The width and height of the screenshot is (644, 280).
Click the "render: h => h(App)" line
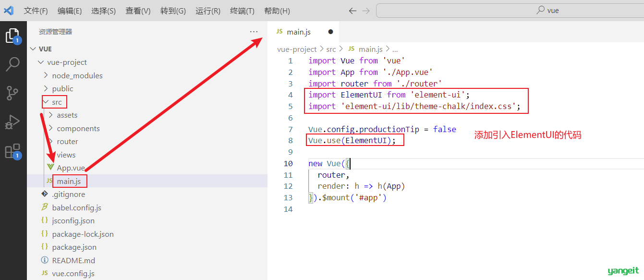click(x=362, y=186)
